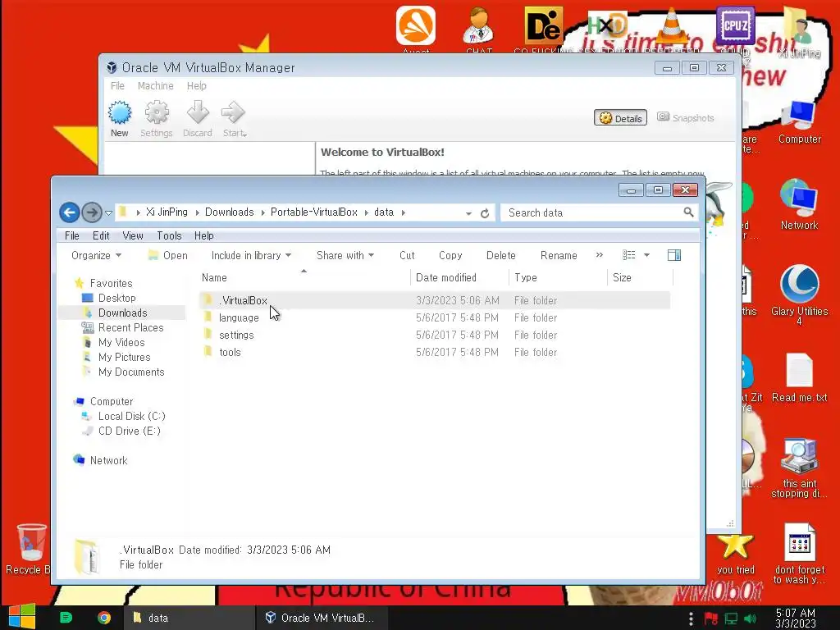Image resolution: width=840 pixels, height=630 pixels.
Task: Switch to Snapshots view in VirtualBox
Action: (686, 118)
